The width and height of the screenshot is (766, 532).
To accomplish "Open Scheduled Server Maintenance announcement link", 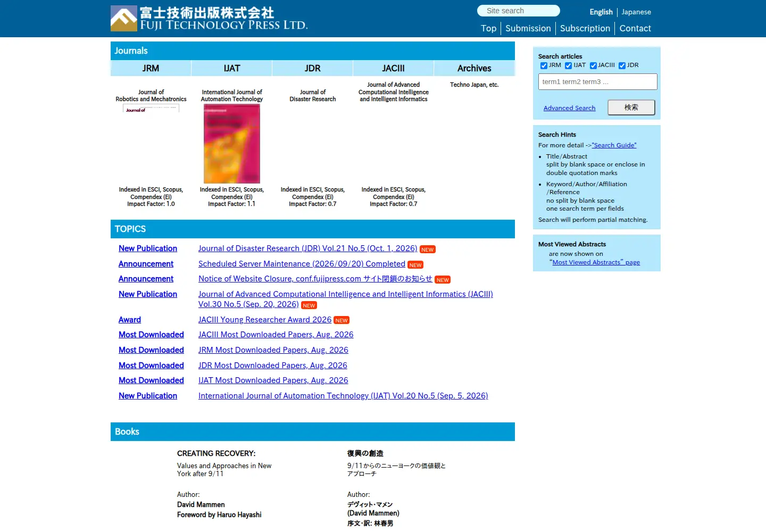I will point(302,264).
